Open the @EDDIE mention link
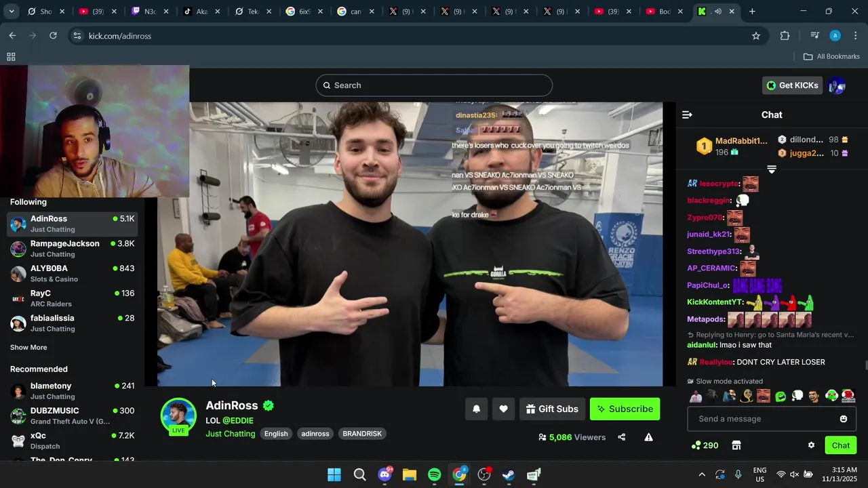This screenshot has width=868, height=488. (238, 421)
